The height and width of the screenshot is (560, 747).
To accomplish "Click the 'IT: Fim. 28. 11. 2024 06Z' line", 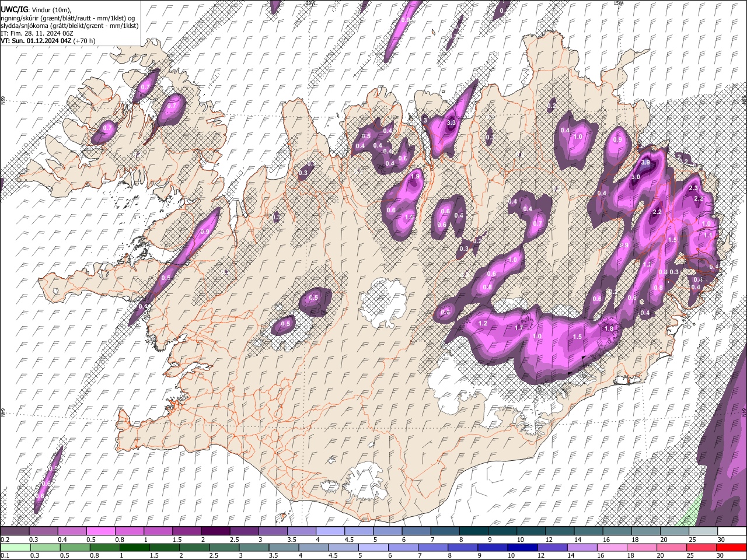I will coord(37,33).
